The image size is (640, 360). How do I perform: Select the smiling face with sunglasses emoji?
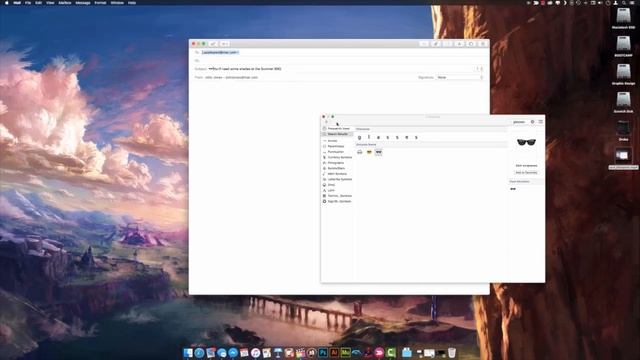[369, 152]
